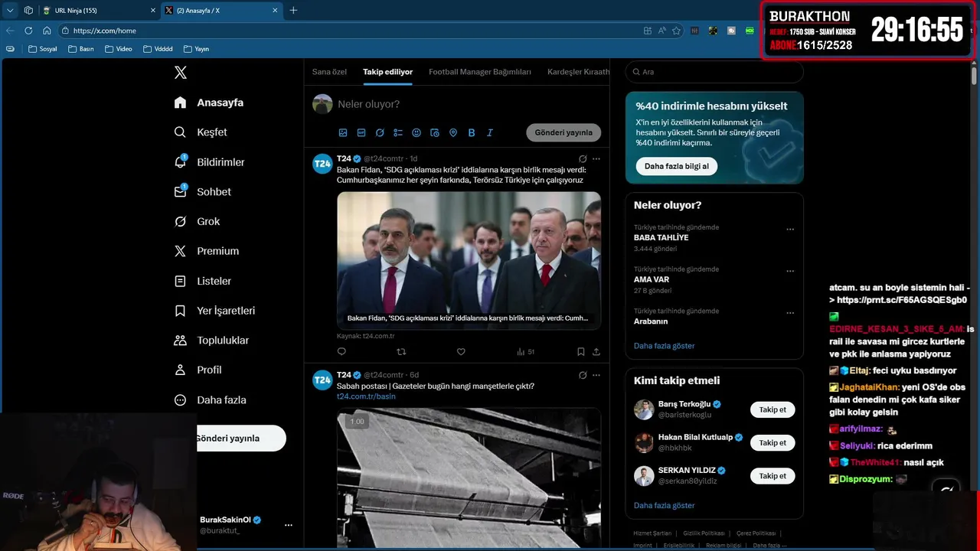The height and width of the screenshot is (551, 980).
Task: Click Gizlilik Politikası footer link
Action: click(x=704, y=533)
